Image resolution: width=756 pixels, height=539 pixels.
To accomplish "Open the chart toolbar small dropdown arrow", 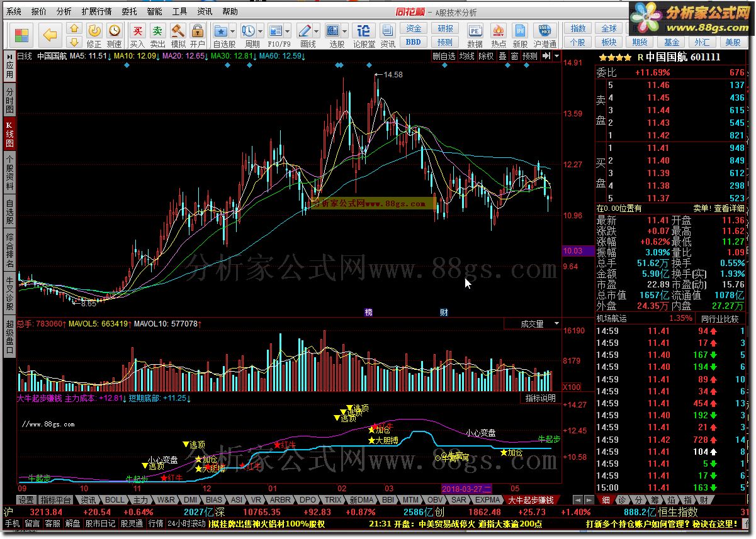I will tap(556, 56).
